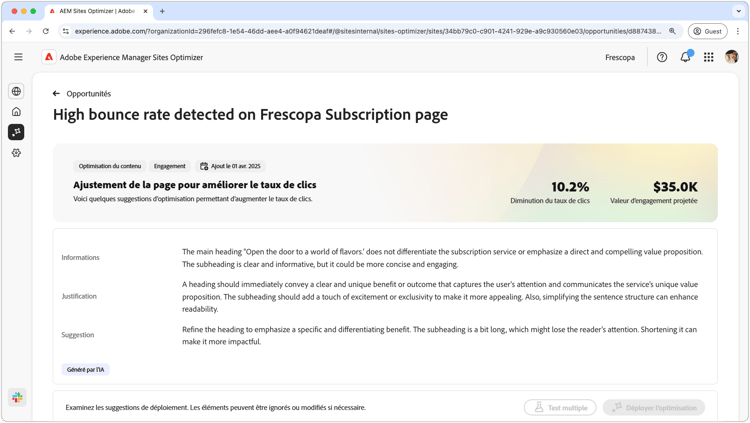
Task: Select the Optimisation du contenu tag
Action: tap(110, 166)
